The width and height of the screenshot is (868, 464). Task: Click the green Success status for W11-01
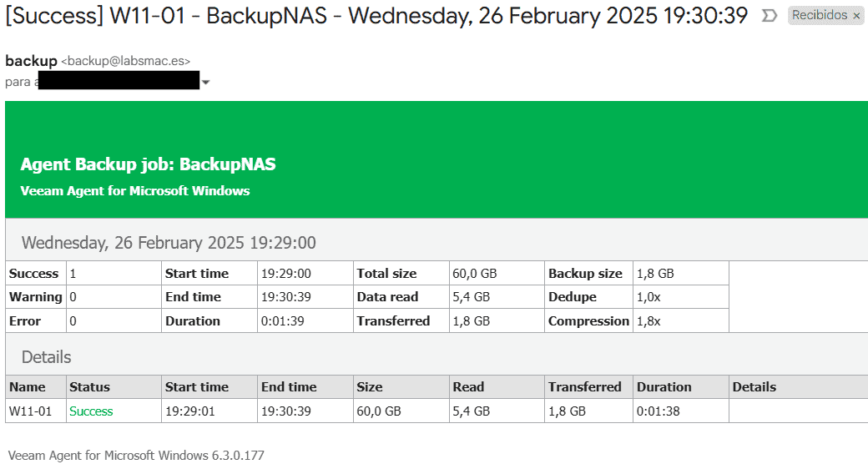pyautogui.click(x=91, y=411)
